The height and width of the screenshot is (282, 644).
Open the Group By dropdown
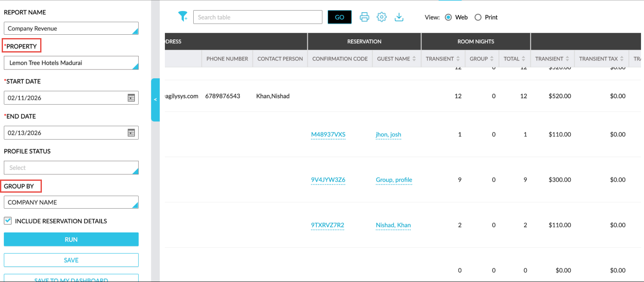click(71, 202)
